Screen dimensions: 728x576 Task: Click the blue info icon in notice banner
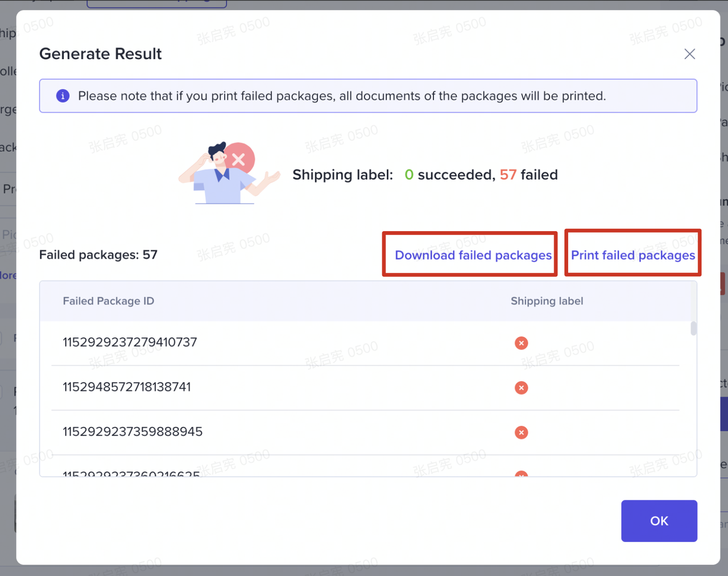coord(63,96)
